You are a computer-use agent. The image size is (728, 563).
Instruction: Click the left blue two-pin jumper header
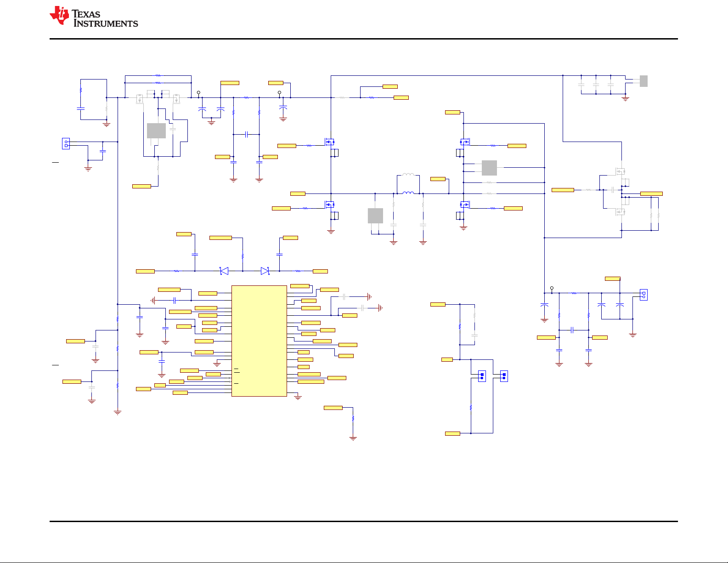click(482, 376)
